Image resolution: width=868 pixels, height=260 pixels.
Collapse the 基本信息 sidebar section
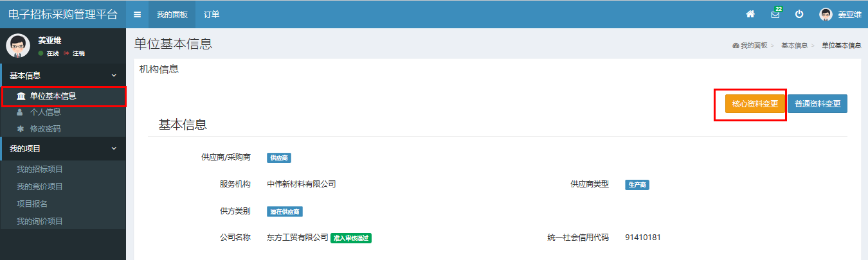coord(63,76)
